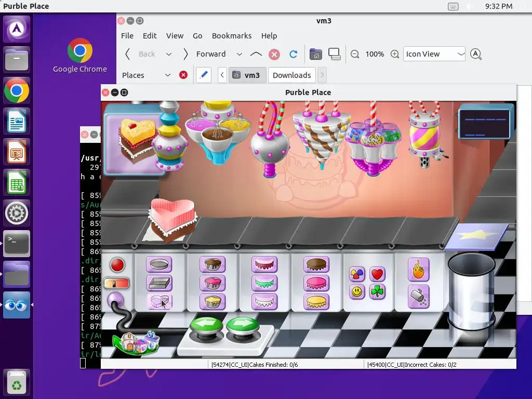Viewport: 532px width, 399px height.
Task: Open the Bookmarks menu in vm3 window
Action: (x=232, y=36)
